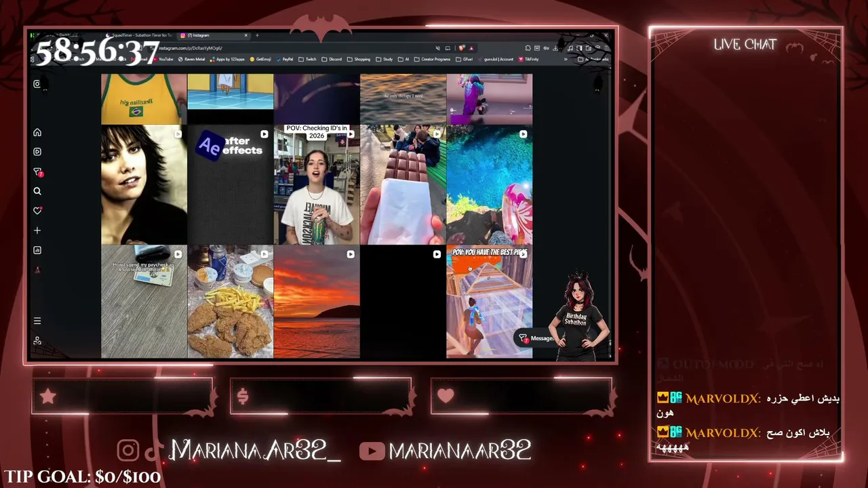Expand the Study bookmarks folder

coord(384,60)
